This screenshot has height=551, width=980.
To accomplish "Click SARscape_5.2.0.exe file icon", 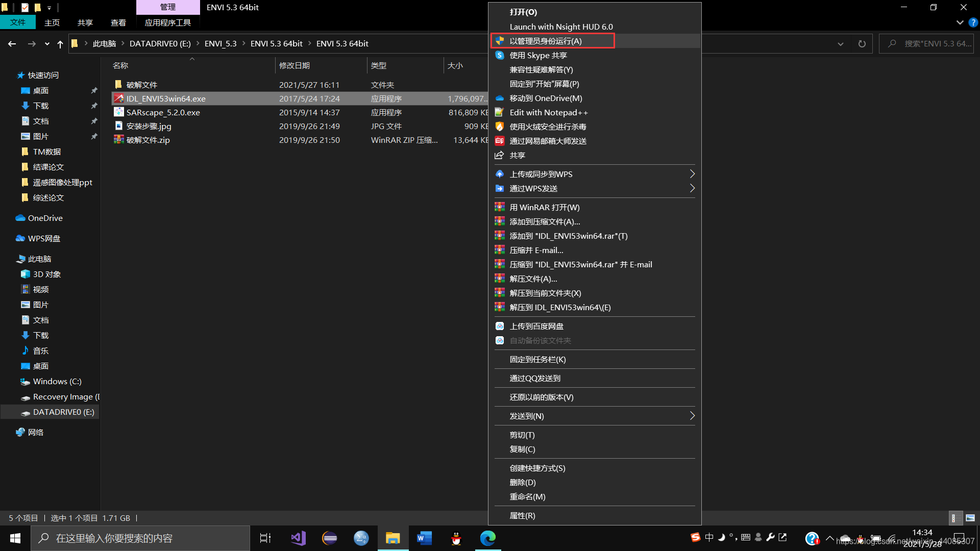I will coord(118,112).
